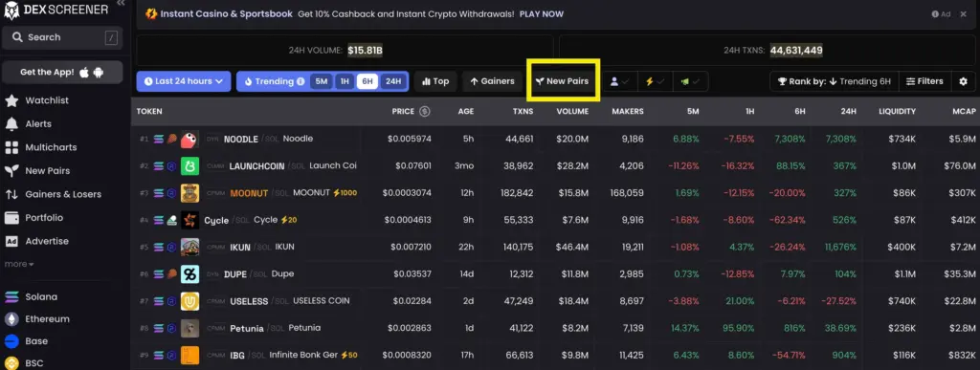This screenshot has width=980, height=370.
Task: Select the 24H trending timeframe
Action: 392,81
